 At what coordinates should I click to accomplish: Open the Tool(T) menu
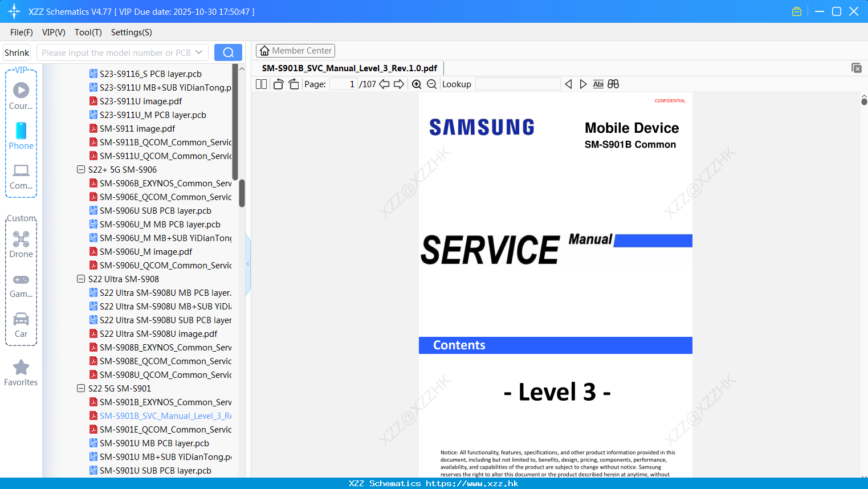pos(88,32)
